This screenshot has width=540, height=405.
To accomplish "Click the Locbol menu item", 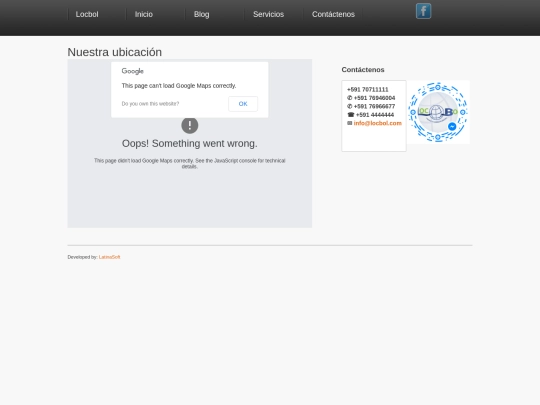I will coord(87,14).
